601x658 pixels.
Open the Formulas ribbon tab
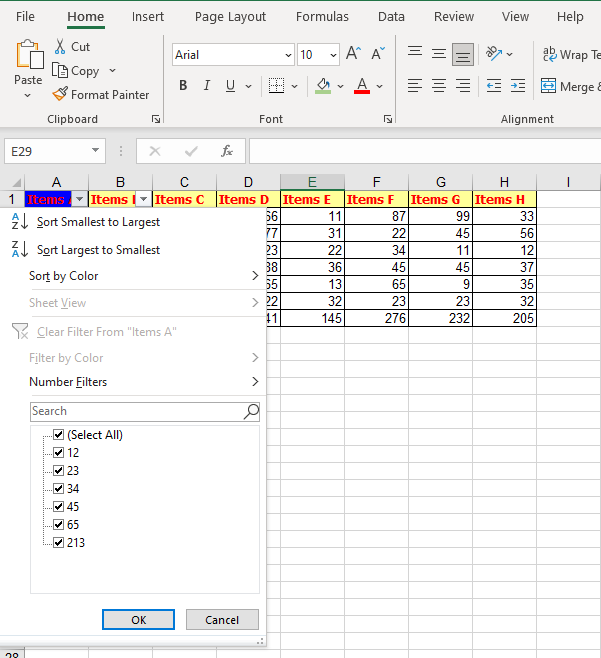322,17
